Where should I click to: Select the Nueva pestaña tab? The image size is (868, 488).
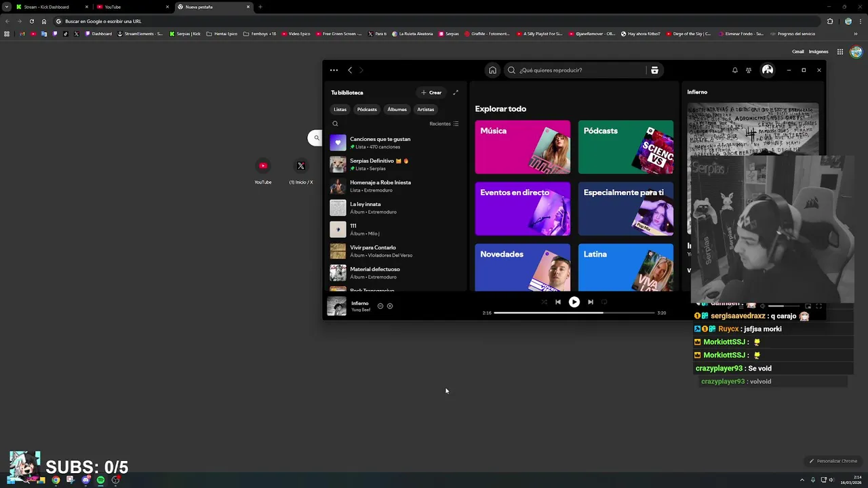coord(213,7)
